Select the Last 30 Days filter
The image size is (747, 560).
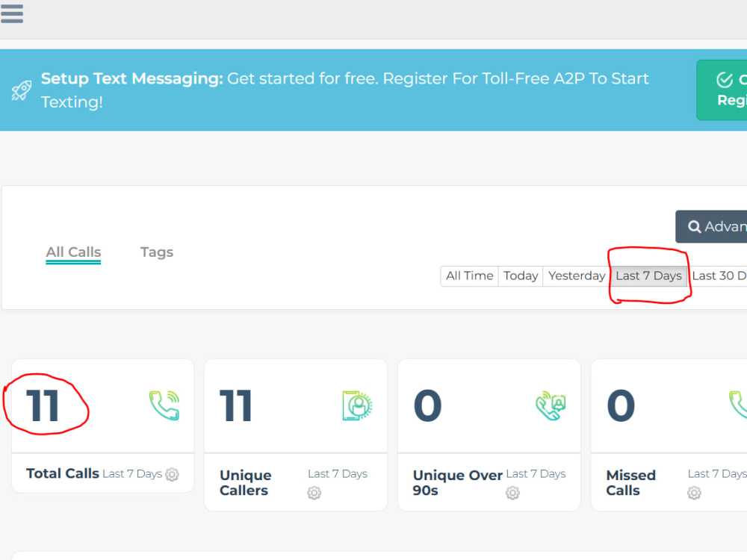[x=717, y=276]
